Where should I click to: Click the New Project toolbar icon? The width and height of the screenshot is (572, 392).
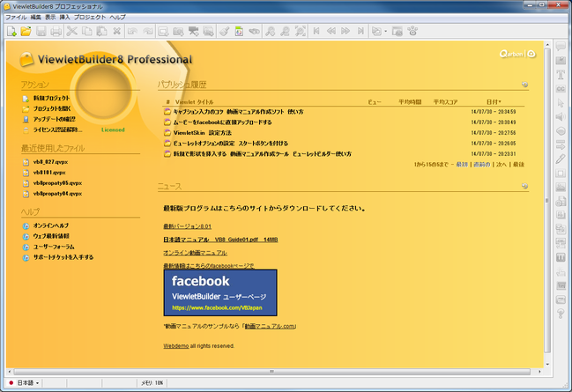[11, 31]
